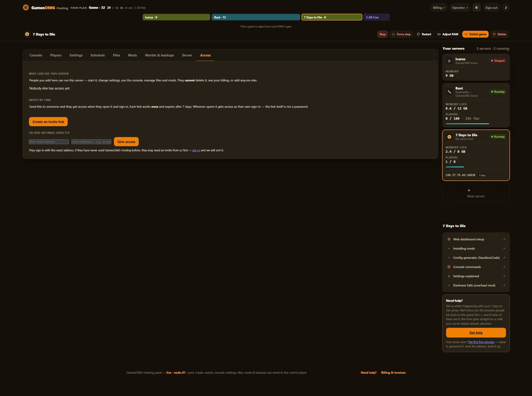Click the external arrow beside Console commands
The width and height of the screenshot is (532, 396).
[x=504, y=267]
